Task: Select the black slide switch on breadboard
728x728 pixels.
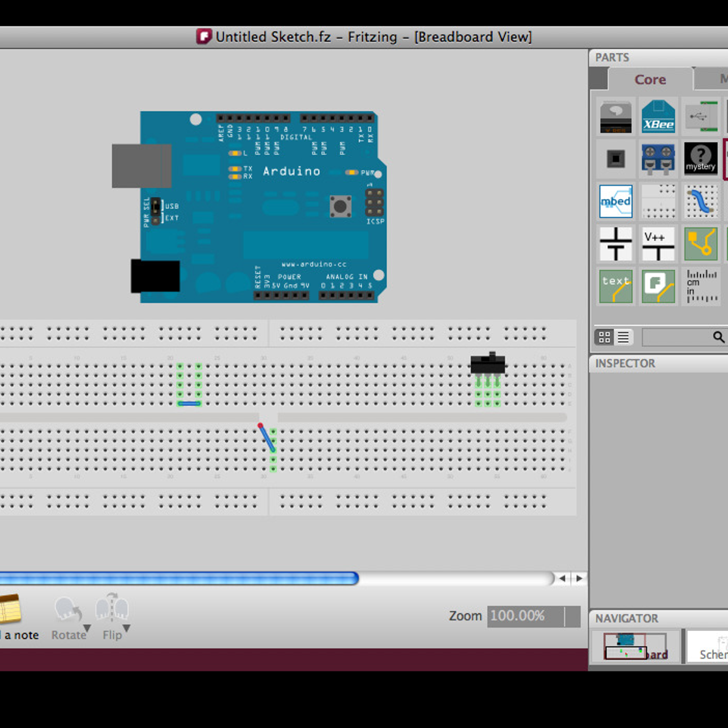Action: click(x=488, y=364)
